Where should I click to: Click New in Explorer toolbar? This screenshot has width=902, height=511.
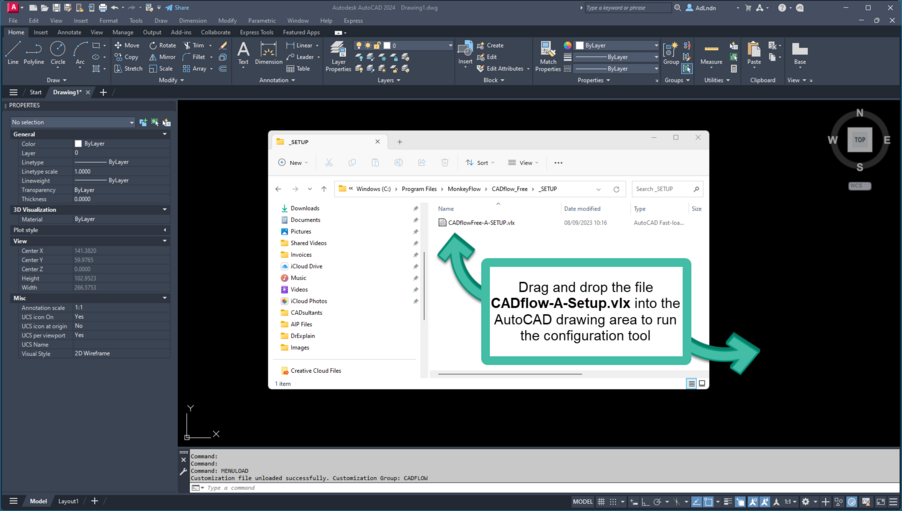point(292,163)
